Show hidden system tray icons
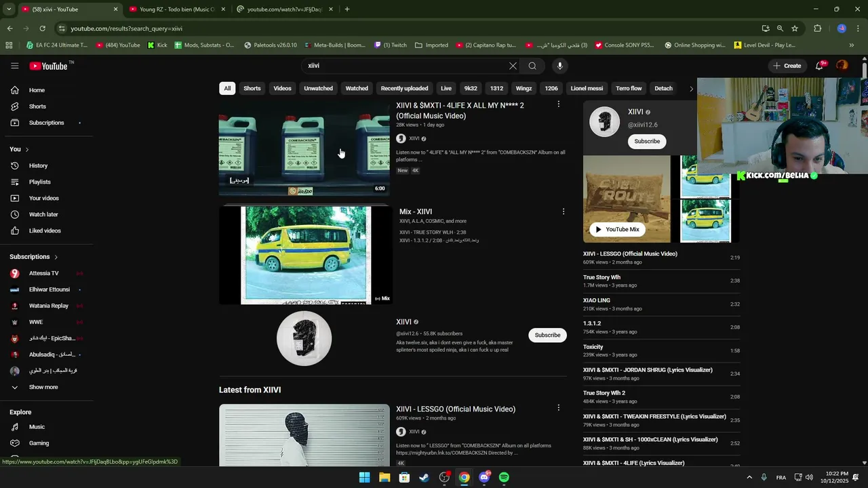The width and height of the screenshot is (868, 488). pyautogui.click(x=749, y=477)
